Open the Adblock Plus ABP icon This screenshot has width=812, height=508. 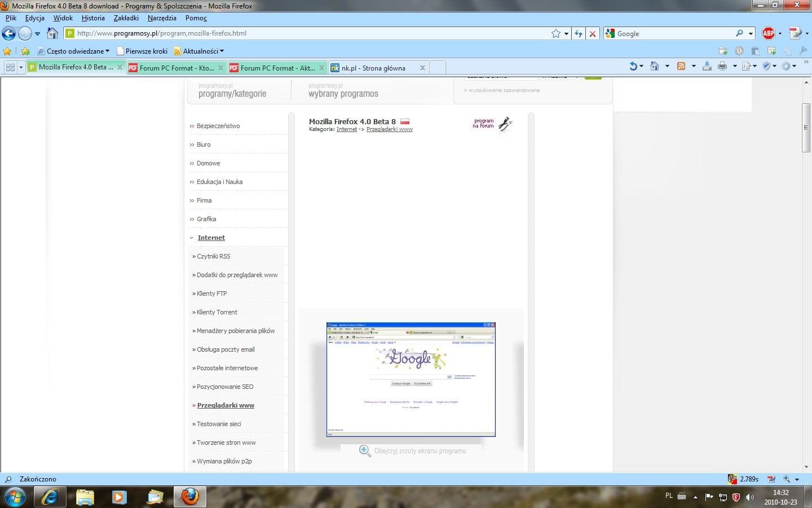[x=768, y=33]
